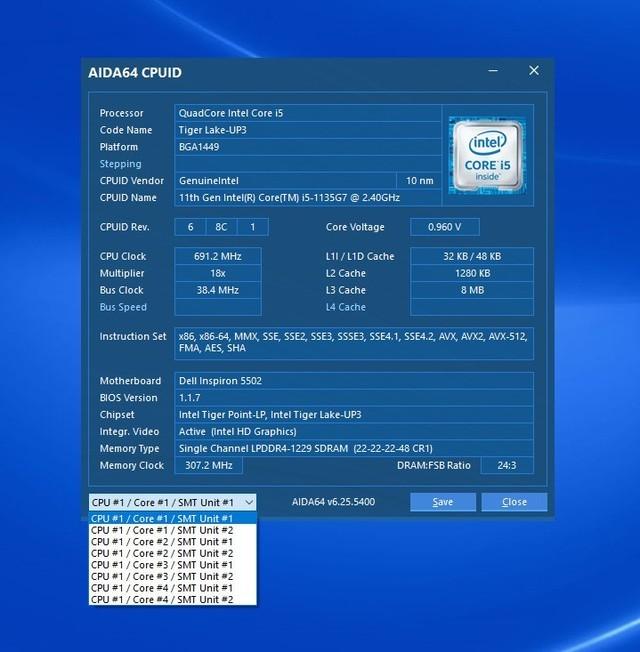This screenshot has height=652, width=640.
Task: Click the CPUID vendor value GenuineIntel
Action: pyautogui.click(x=285, y=181)
